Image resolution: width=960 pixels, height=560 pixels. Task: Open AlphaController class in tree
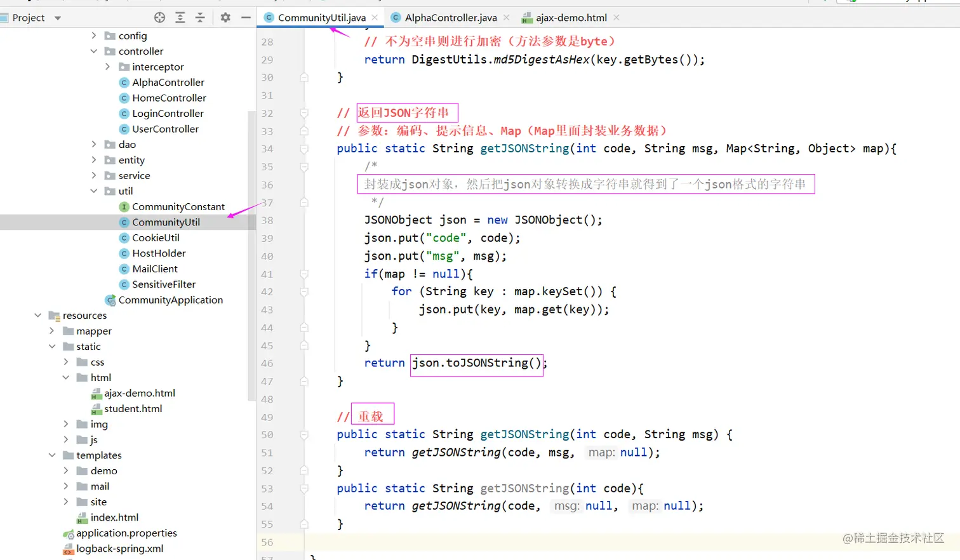[x=168, y=82]
